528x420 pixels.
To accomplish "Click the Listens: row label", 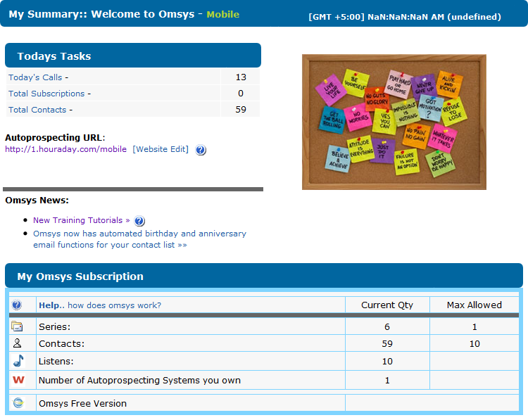I will (56, 361).
